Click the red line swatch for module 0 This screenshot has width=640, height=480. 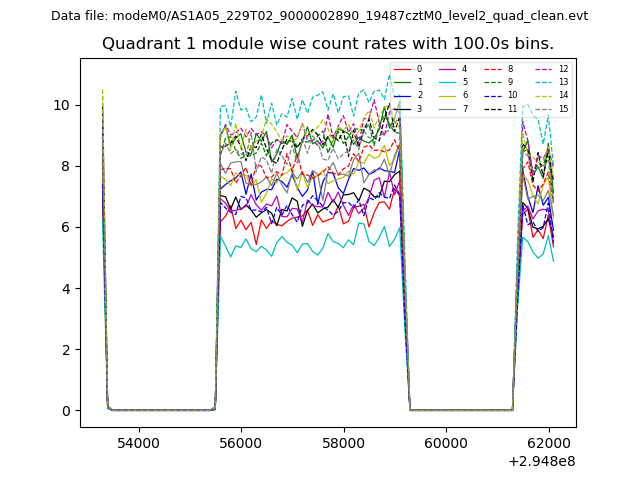pos(402,69)
